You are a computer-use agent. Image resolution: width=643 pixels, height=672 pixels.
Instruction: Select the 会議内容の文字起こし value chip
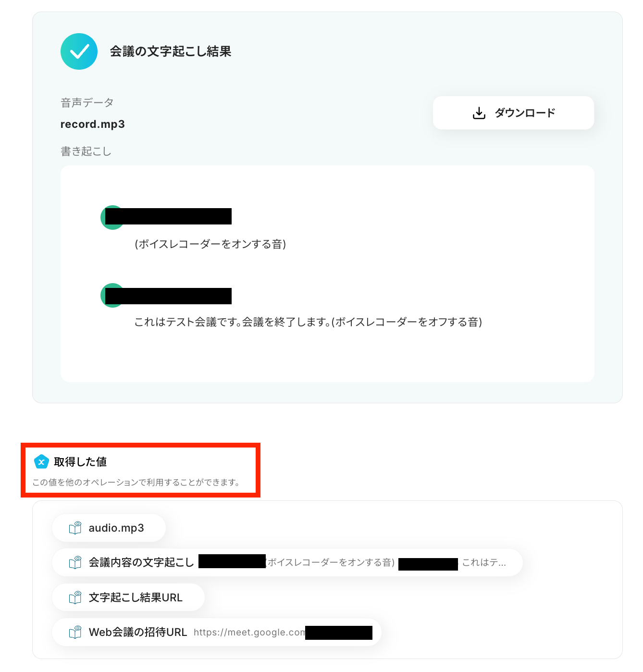click(x=287, y=562)
